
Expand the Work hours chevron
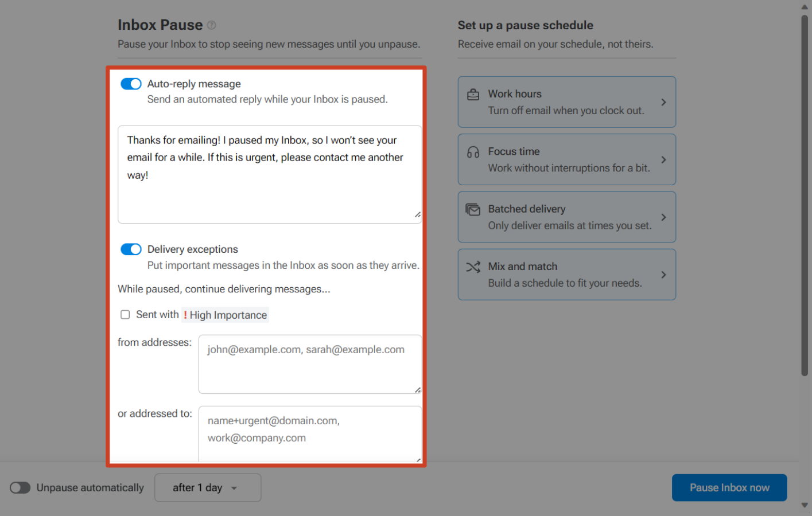coord(663,102)
